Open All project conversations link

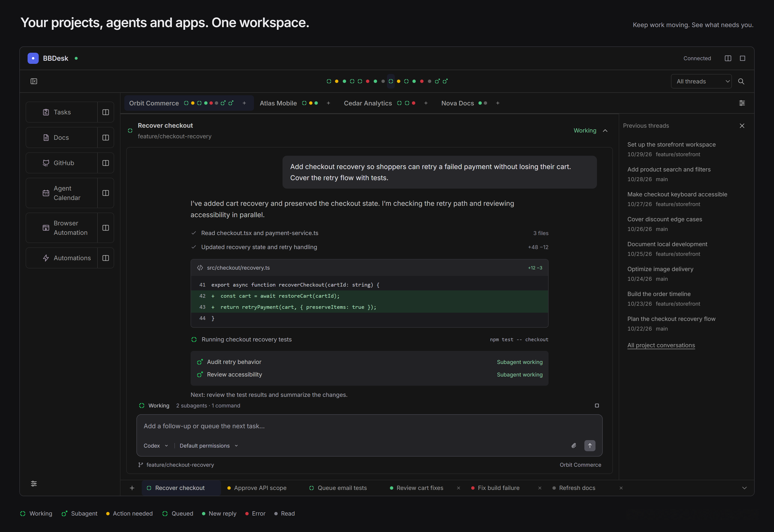tap(661, 345)
